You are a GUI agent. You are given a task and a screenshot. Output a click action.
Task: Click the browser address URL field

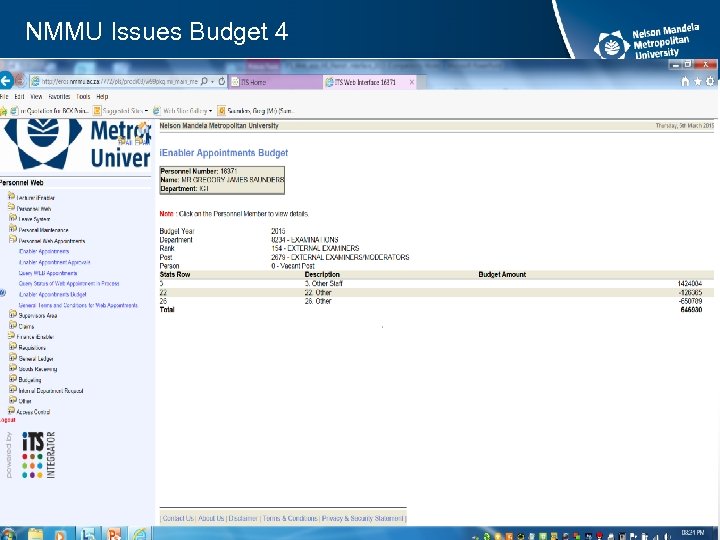tap(119, 82)
